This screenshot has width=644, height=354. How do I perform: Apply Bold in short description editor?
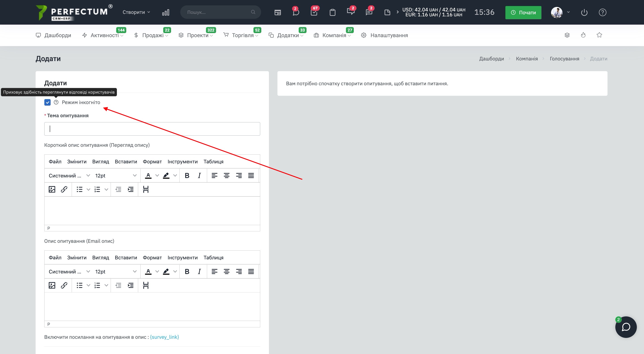(x=187, y=176)
